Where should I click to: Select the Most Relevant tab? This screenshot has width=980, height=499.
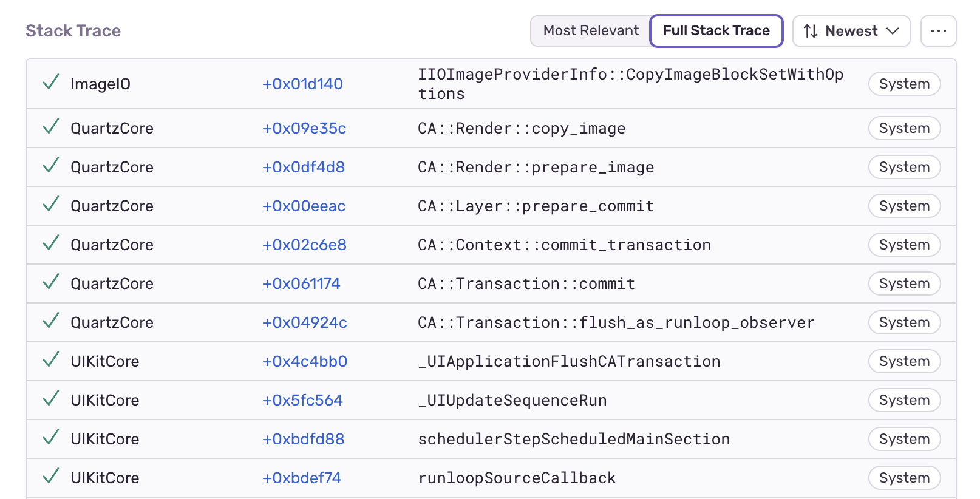pyautogui.click(x=590, y=30)
